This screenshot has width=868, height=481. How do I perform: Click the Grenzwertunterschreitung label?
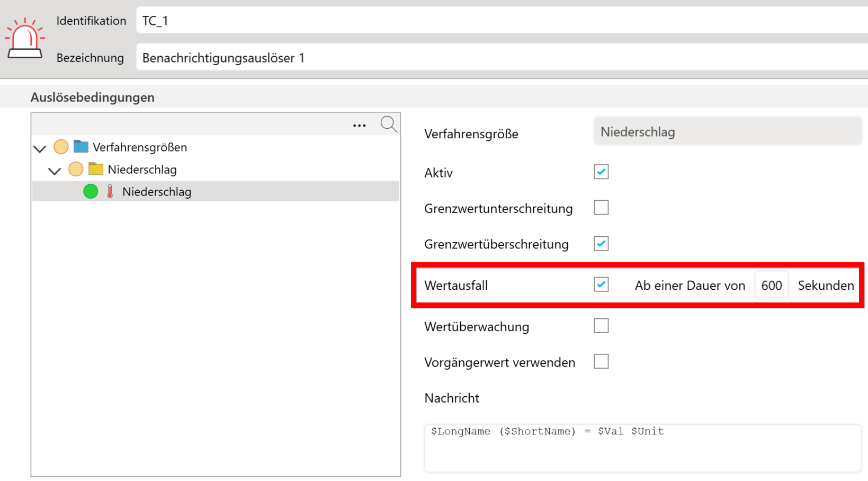[x=498, y=209]
